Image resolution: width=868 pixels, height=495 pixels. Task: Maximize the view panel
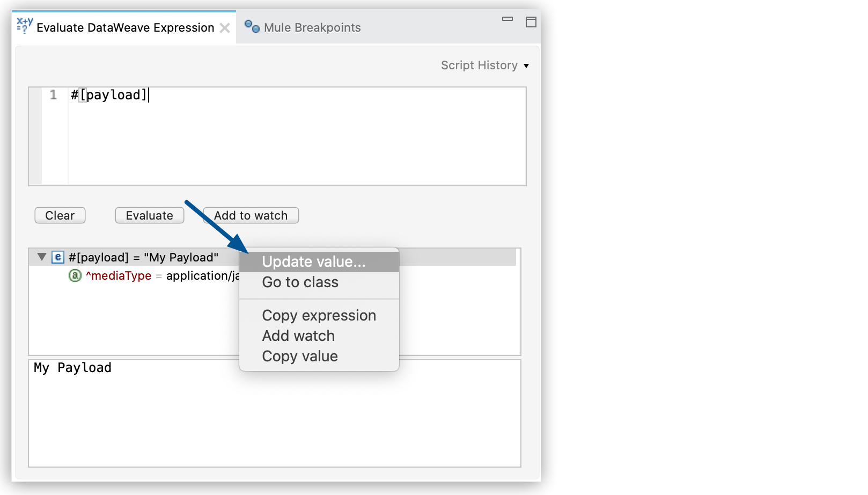pos(531,22)
